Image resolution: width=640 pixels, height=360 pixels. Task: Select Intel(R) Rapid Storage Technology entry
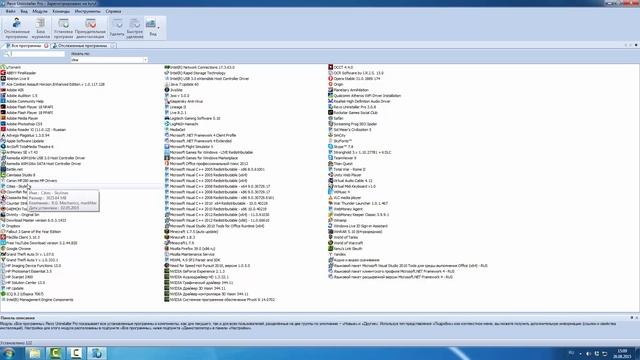195,73
